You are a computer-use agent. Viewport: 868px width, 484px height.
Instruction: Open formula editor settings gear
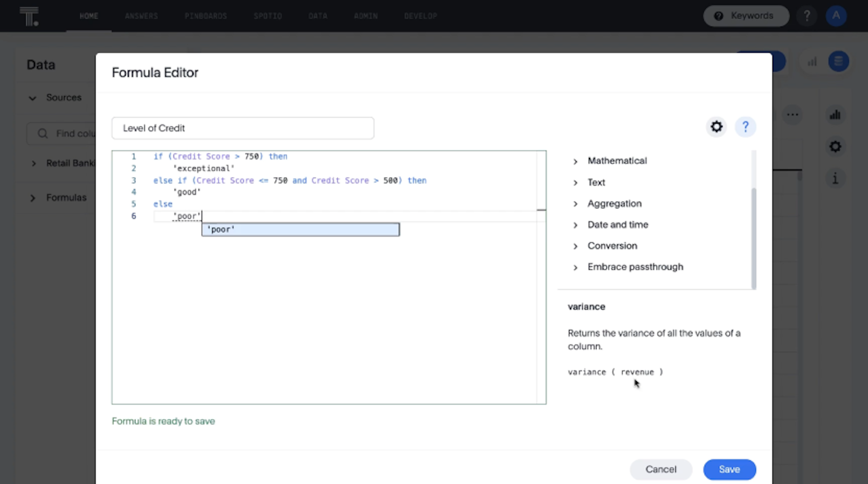coord(716,127)
